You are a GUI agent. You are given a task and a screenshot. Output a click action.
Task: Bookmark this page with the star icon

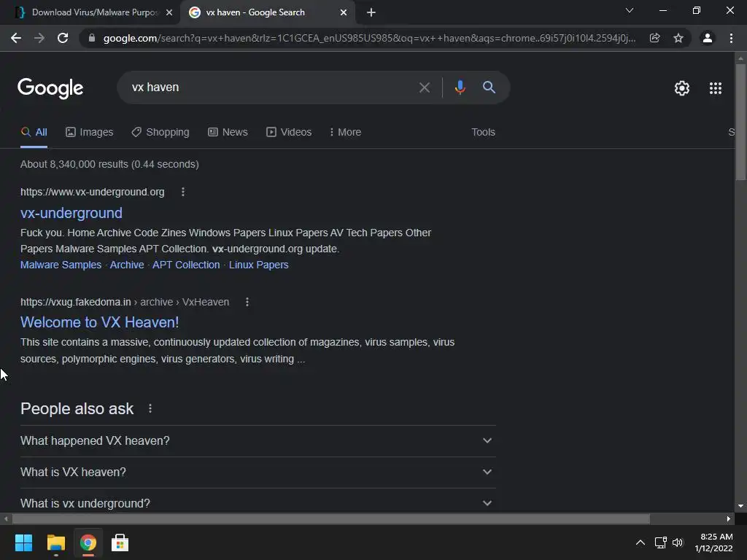[x=678, y=38]
